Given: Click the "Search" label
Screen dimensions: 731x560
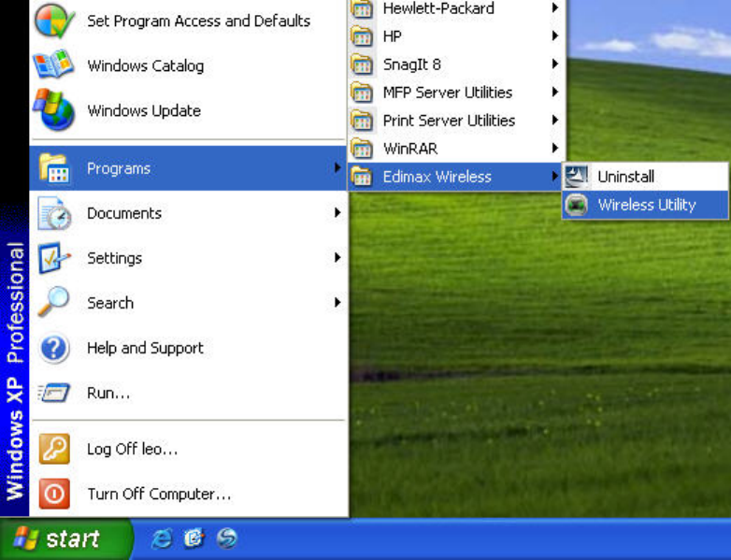Looking at the screenshot, I should click(110, 303).
